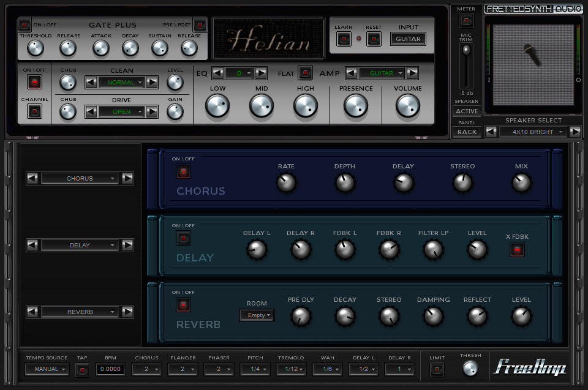Click previous arrow for CLEAN mode
588x390 pixels.
(x=91, y=82)
